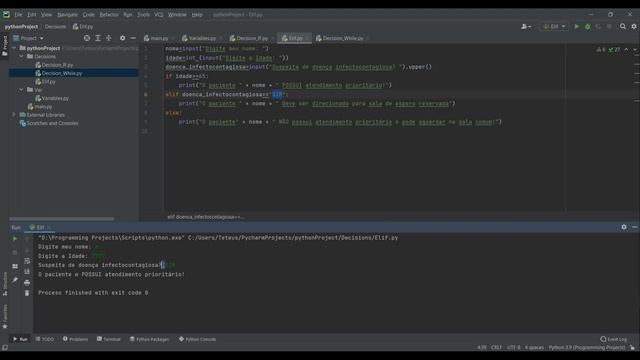Image resolution: width=640 pixels, height=360 pixels.
Task: Go to next highlighted error arrow
Action: pyautogui.click(x=635, y=49)
